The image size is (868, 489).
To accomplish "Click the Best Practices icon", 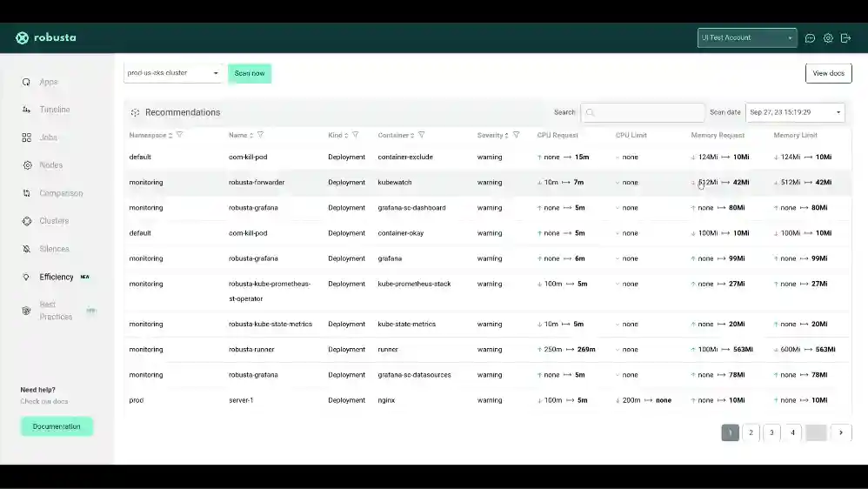I will (x=26, y=311).
